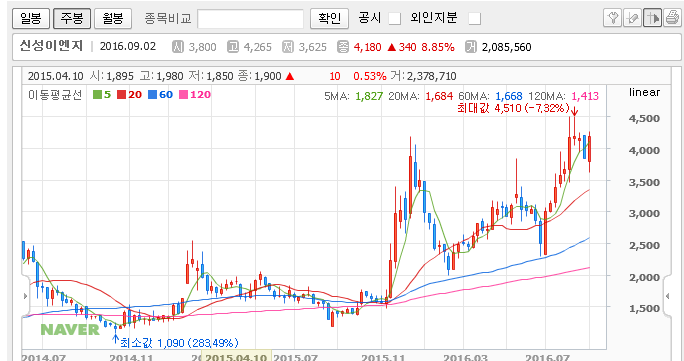
Task: Click the 60MA value 1,668
Action: pyautogui.click(x=509, y=96)
